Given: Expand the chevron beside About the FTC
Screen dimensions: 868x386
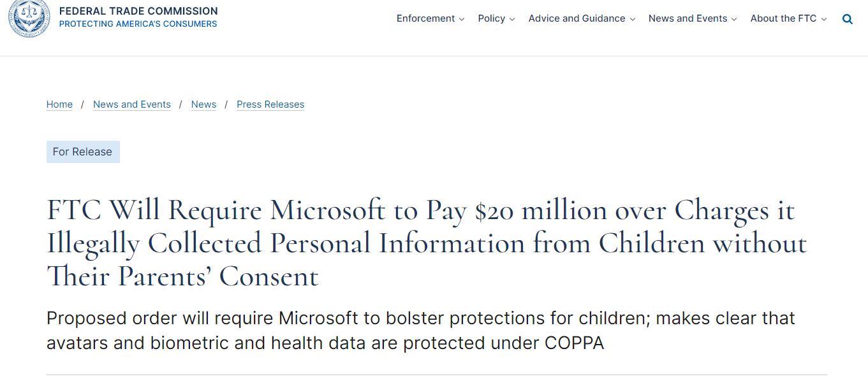Looking at the screenshot, I should (824, 19).
